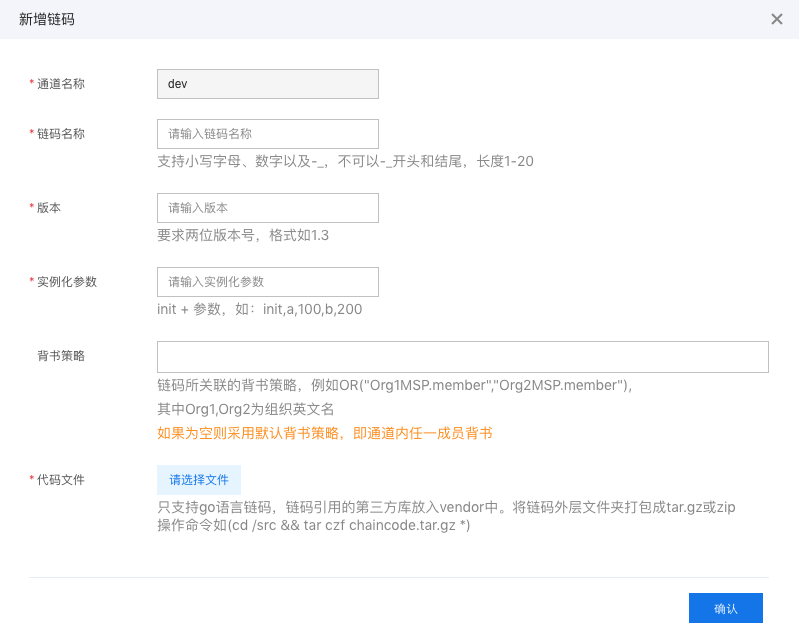Open the file picker via 请选择文件

pos(199,480)
